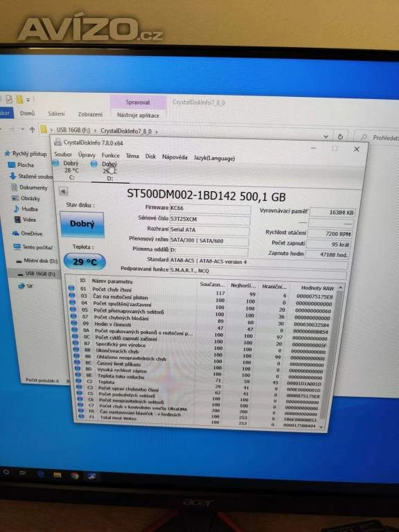The width and height of the screenshot is (399, 532).
Task: Click status icon for Počet chyb čtení
Action: tap(71, 288)
